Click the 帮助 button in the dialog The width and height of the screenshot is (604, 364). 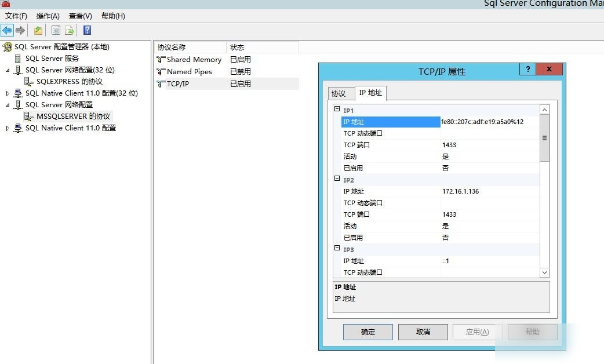(532, 332)
